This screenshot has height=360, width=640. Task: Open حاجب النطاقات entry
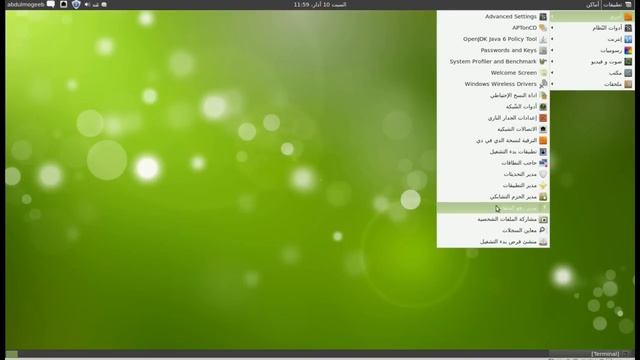(x=493, y=163)
